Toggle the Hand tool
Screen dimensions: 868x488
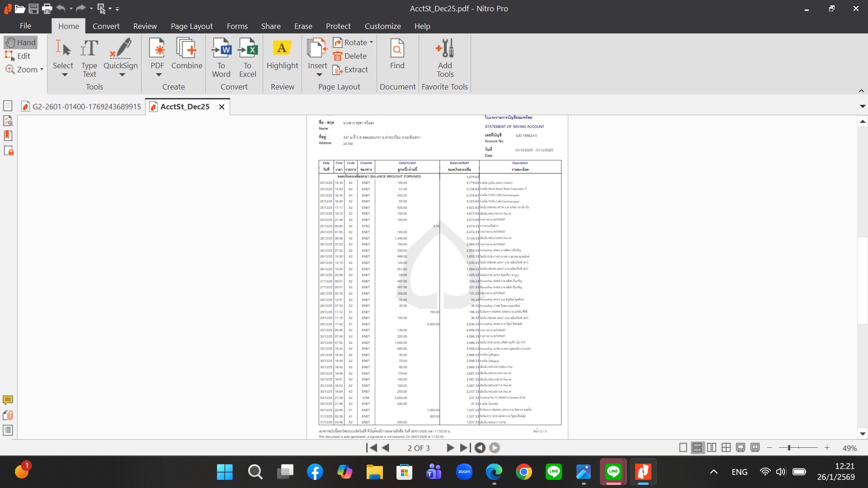[x=21, y=42]
